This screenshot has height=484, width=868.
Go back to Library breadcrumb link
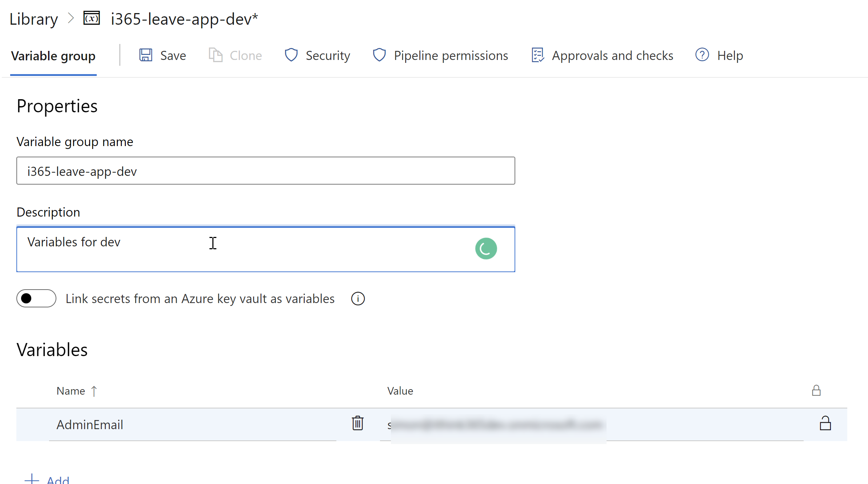[x=33, y=19]
